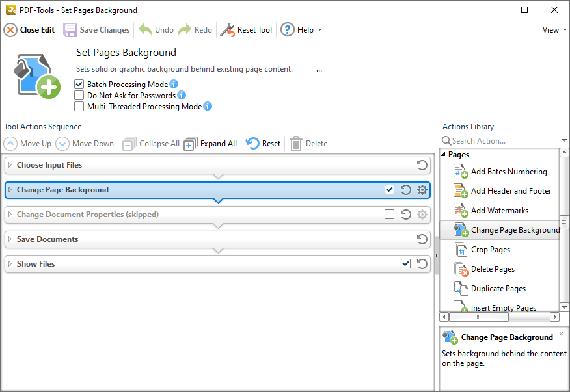Click library scroll down arrow
570x392 pixels.
tap(564, 307)
